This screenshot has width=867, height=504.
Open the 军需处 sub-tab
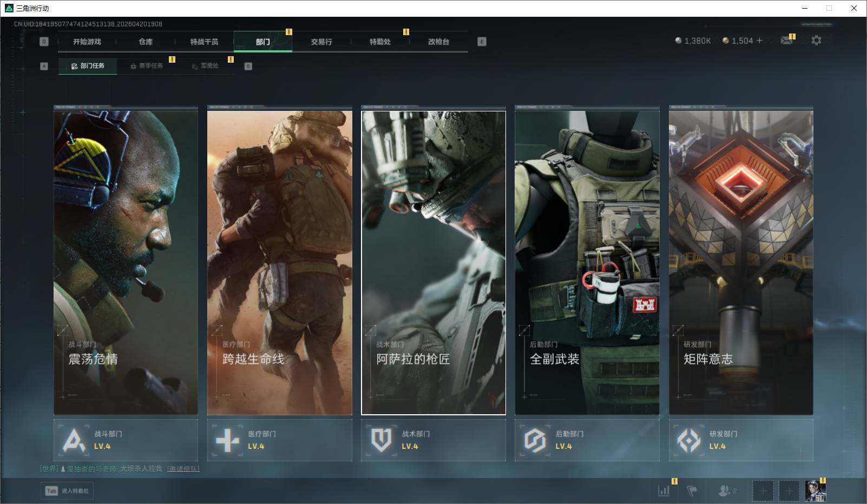pyautogui.click(x=205, y=66)
